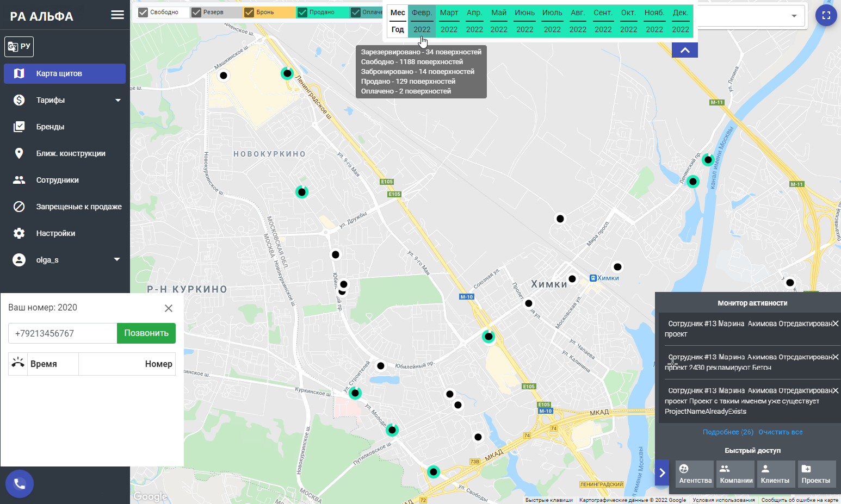The height and width of the screenshot is (504, 841).
Task: Click the Мес row label in calendar
Action: pyautogui.click(x=398, y=13)
